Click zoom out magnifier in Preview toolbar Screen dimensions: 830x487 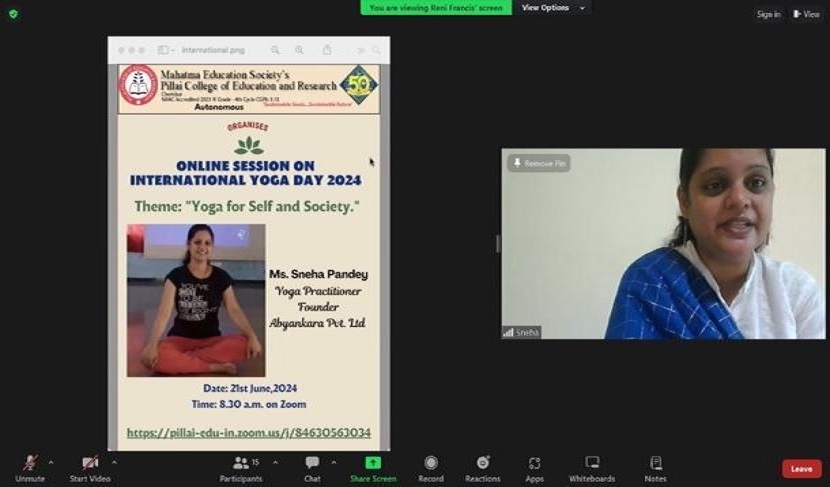tap(275, 50)
